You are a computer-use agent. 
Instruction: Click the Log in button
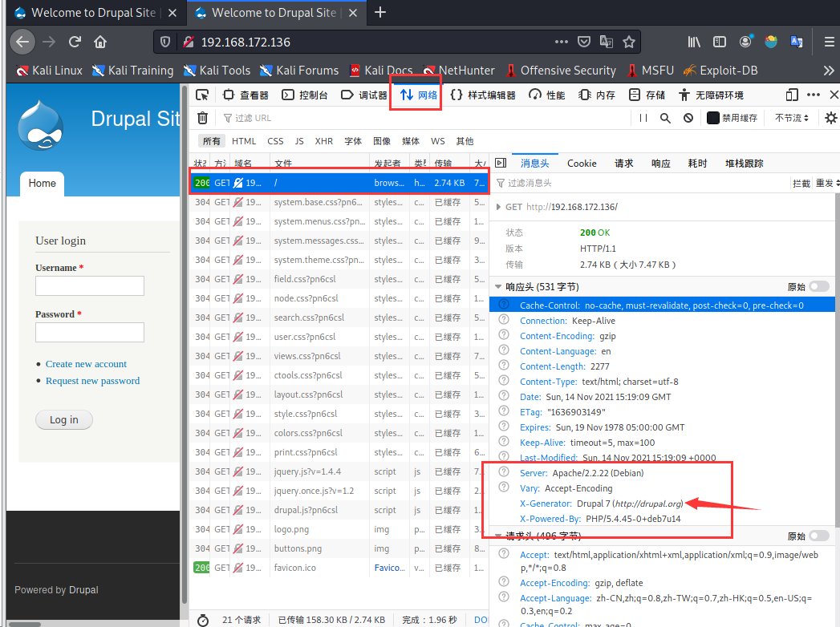(63, 419)
